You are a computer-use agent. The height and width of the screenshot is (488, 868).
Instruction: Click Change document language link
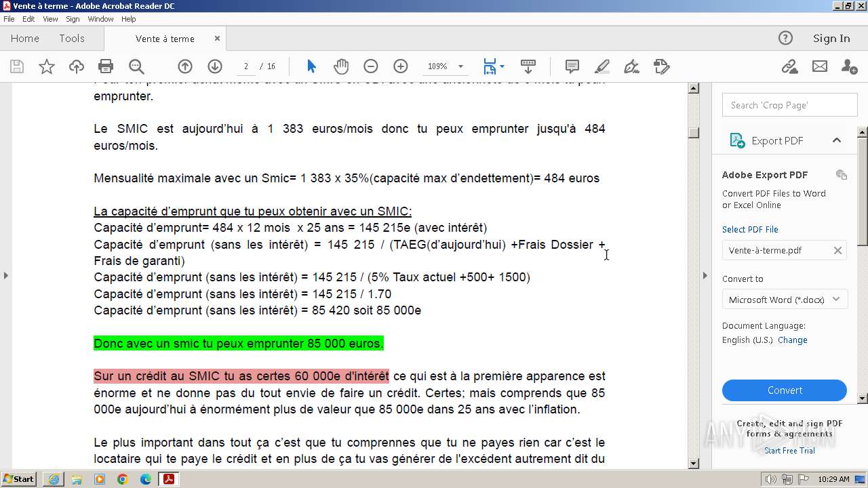tap(792, 340)
